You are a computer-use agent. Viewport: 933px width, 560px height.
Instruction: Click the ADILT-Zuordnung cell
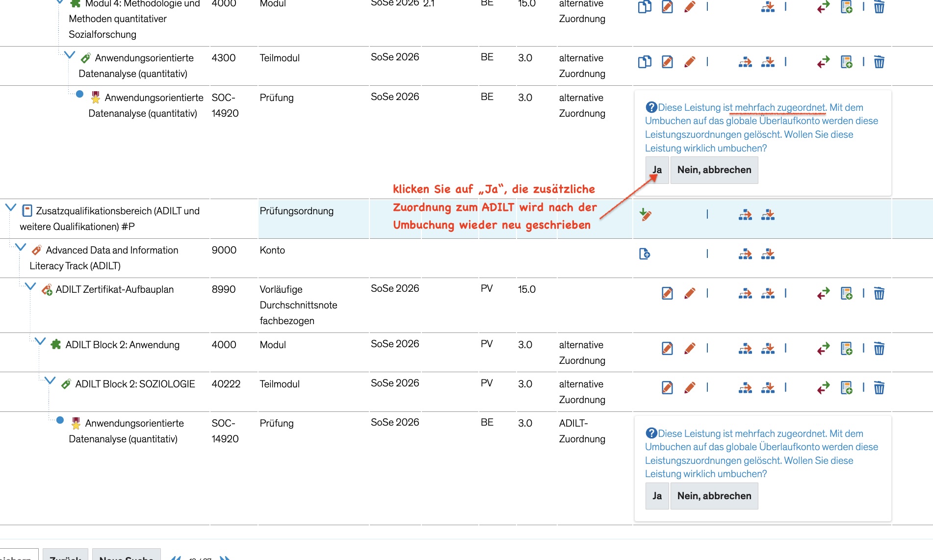(x=582, y=431)
